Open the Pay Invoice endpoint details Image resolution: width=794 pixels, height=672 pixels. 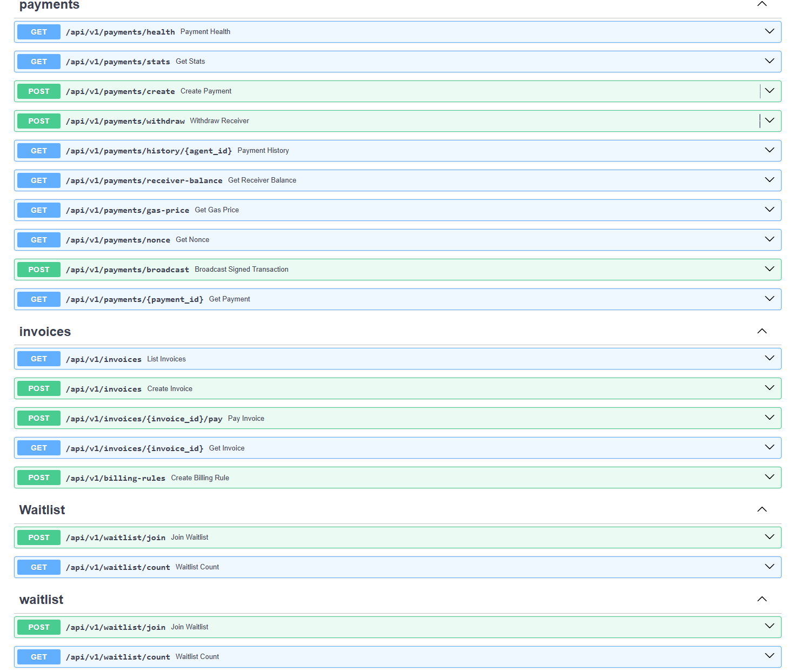click(x=769, y=418)
